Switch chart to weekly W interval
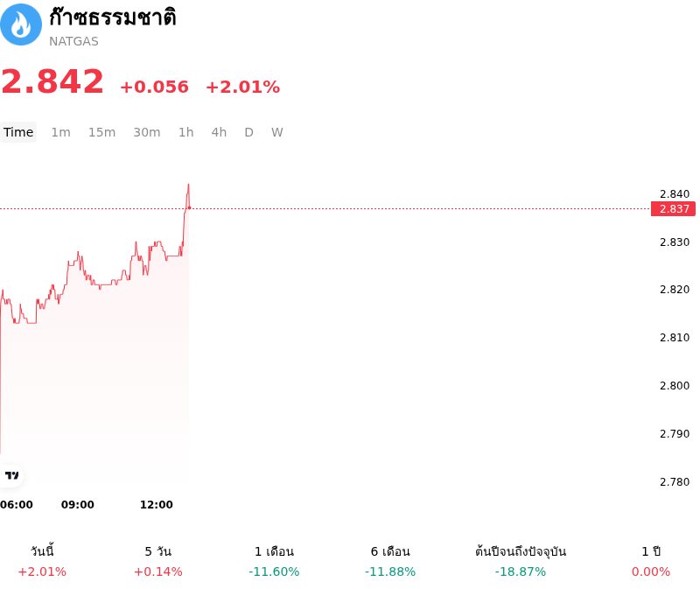This screenshot has width=700, height=589. click(x=276, y=132)
